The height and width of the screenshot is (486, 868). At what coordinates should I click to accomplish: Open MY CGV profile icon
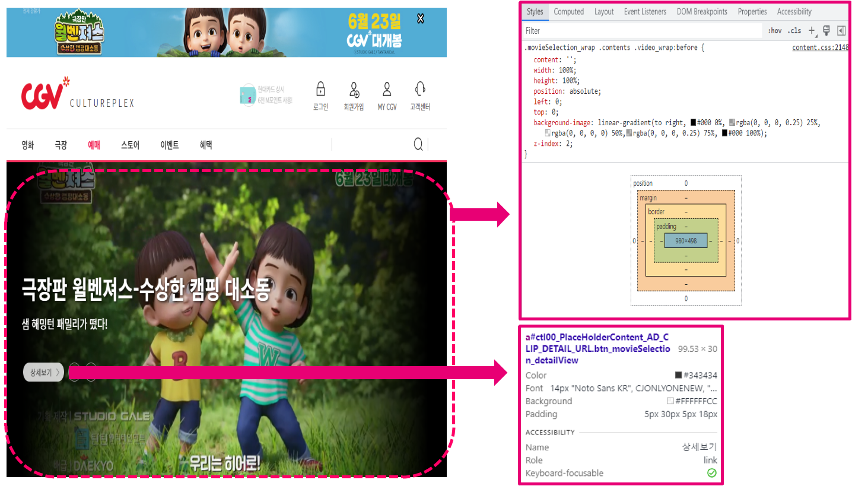[x=387, y=90]
